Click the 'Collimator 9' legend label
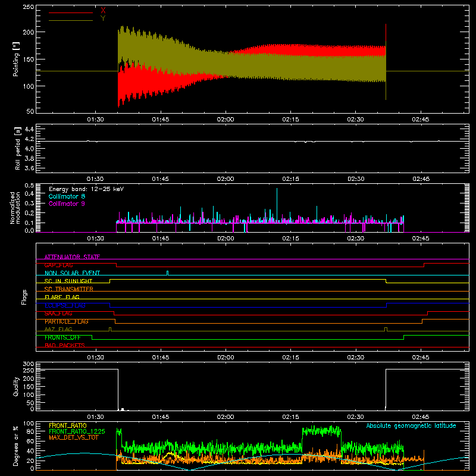Screen dimensions: 476x476 coord(67,203)
